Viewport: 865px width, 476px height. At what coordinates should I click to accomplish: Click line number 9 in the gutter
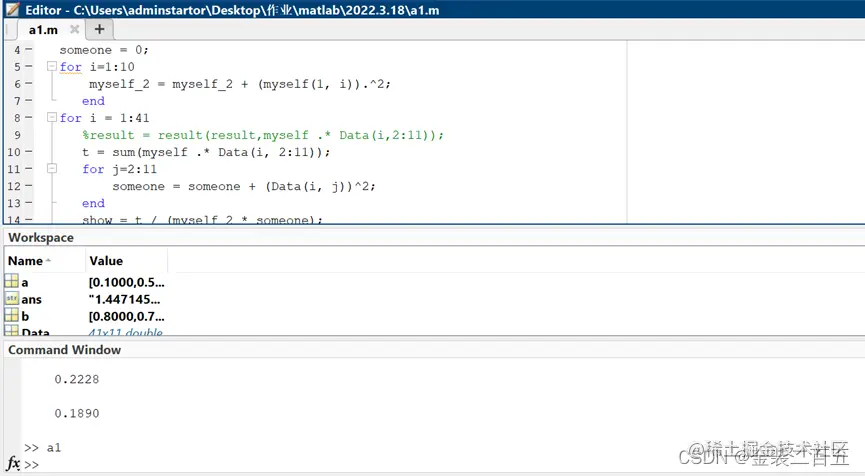(17, 135)
